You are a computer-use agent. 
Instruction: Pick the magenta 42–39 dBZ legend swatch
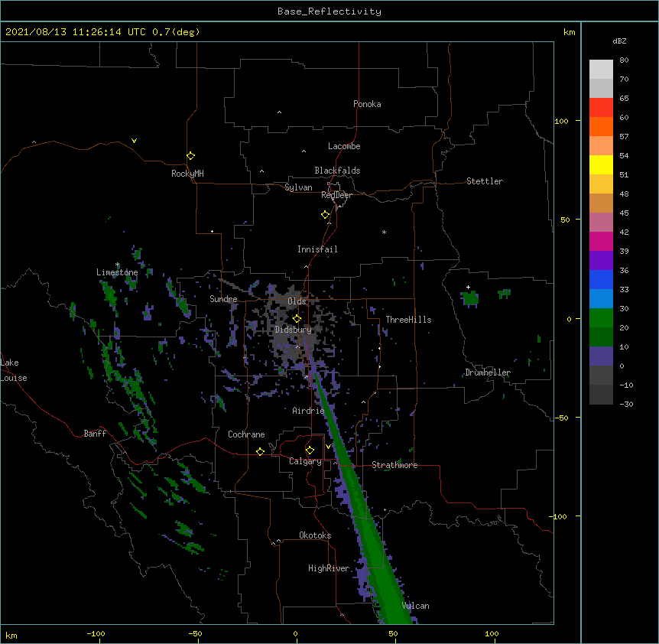[x=601, y=241]
